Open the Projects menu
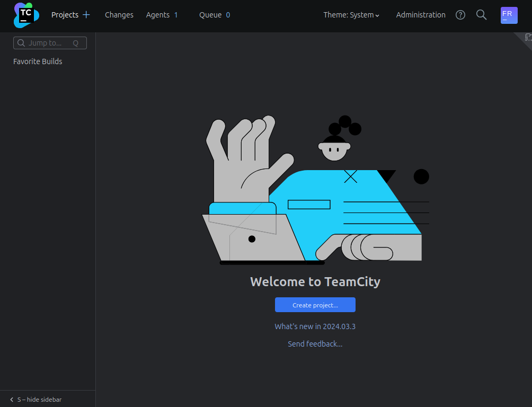 65,15
